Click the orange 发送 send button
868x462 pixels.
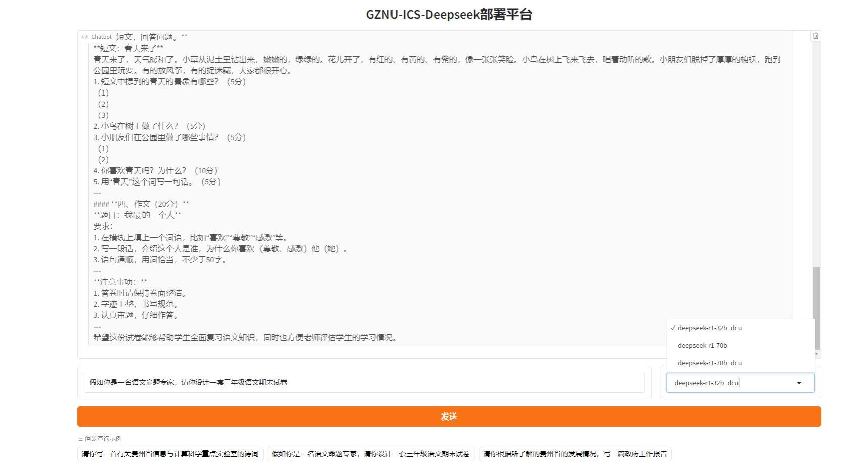click(449, 417)
